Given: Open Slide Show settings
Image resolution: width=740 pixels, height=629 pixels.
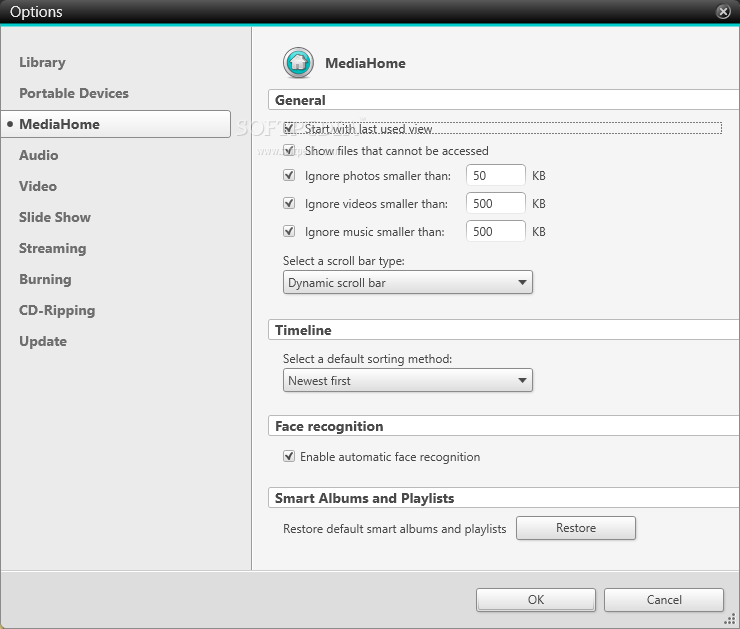Looking at the screenshot, I should point(55,217).
